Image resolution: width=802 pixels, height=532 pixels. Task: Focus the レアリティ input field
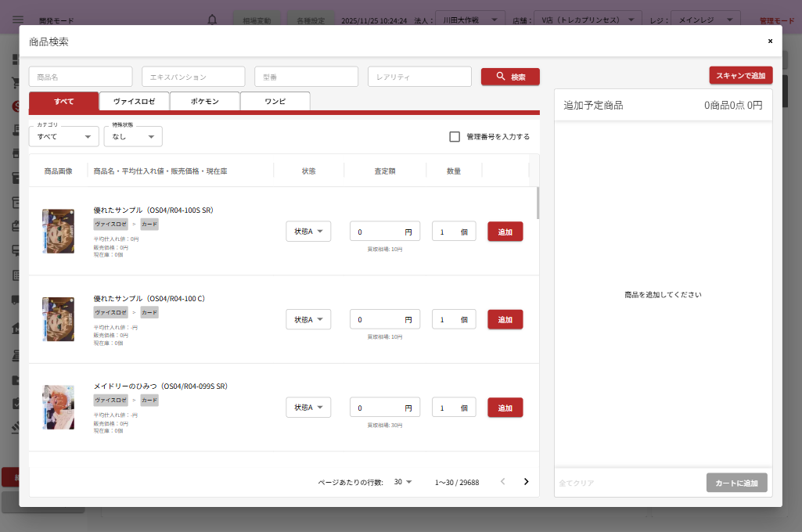pyautogui.click(x=419, y=77)
